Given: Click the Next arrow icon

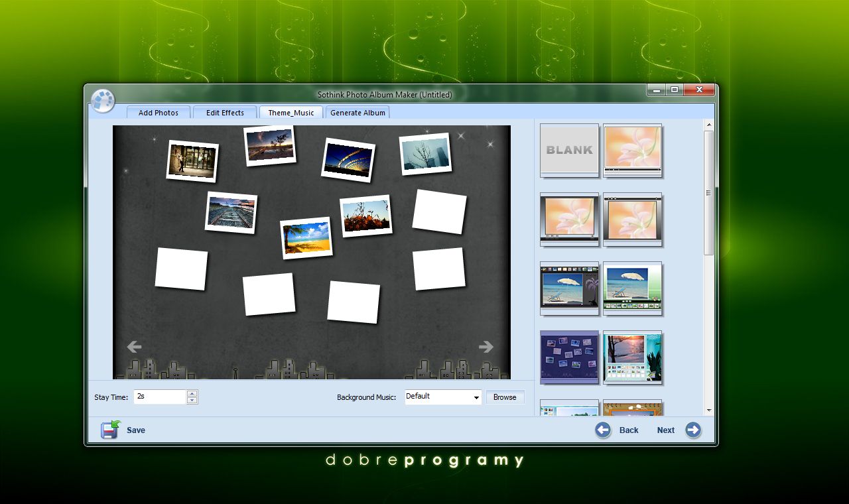Looking at the screenshot, I should coord(693,430).
